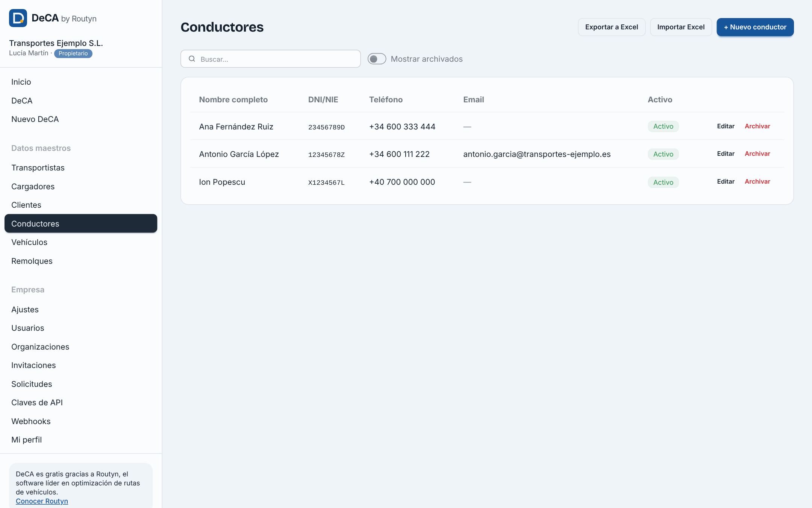This screenshot has height=508, width=812.
Task: Open Clientes section
Action: tap(81, 205)
